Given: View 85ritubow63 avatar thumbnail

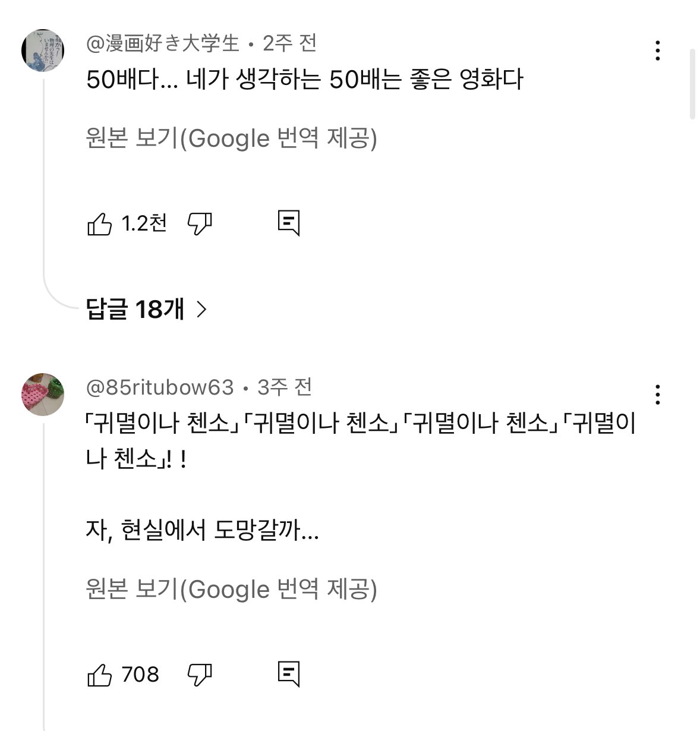Looking at the screenshot, I should [43, 394].
